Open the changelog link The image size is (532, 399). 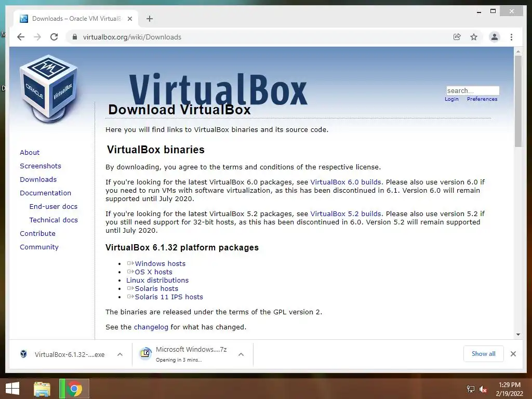(151, 327)
